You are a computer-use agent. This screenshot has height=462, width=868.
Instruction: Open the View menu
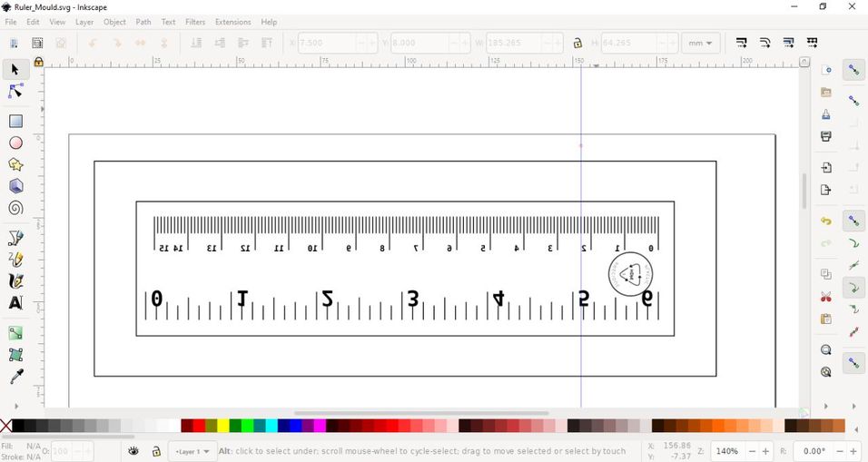point(57,22)
